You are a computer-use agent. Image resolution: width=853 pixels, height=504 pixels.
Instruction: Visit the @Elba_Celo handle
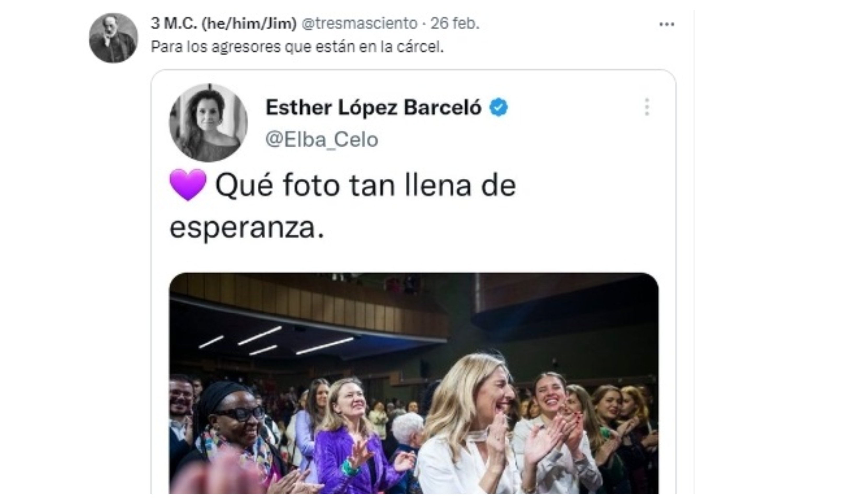322,140
